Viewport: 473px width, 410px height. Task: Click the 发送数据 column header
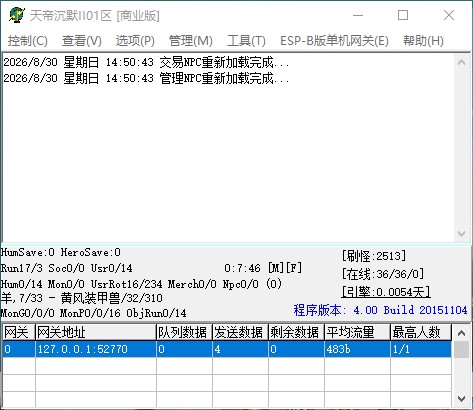click(x=240, y=332)
